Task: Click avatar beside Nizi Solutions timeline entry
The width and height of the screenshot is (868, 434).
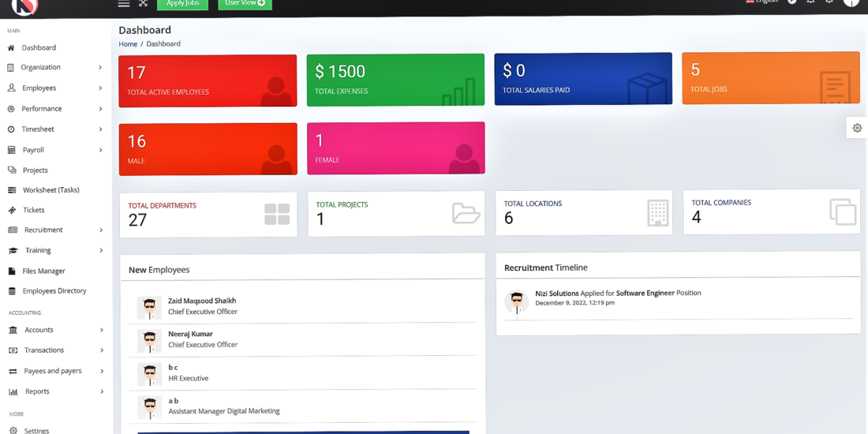Action: click(x=517, y=303)
